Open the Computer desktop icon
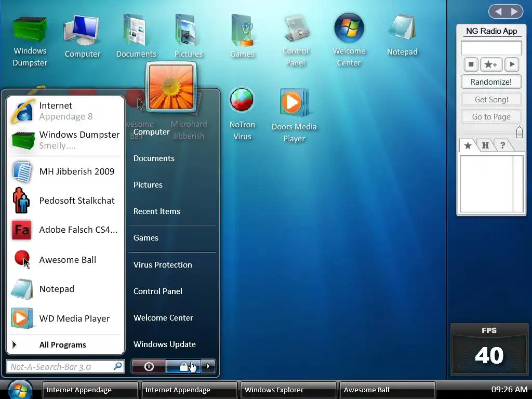This screenshot has width=532, height=399. (82, 36)
